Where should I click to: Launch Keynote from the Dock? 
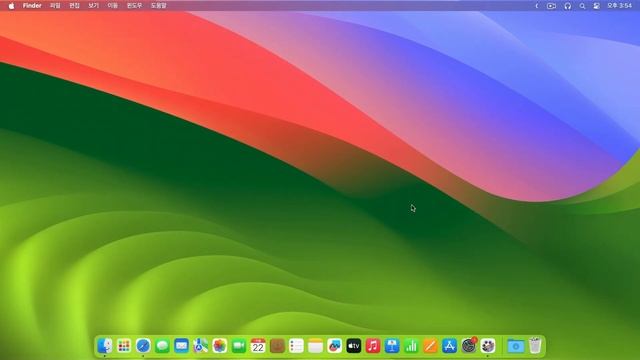click(392, 346)
